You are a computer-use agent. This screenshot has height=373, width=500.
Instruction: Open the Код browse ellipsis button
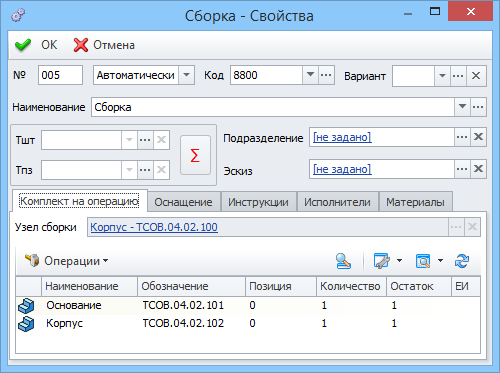point(326,75)
